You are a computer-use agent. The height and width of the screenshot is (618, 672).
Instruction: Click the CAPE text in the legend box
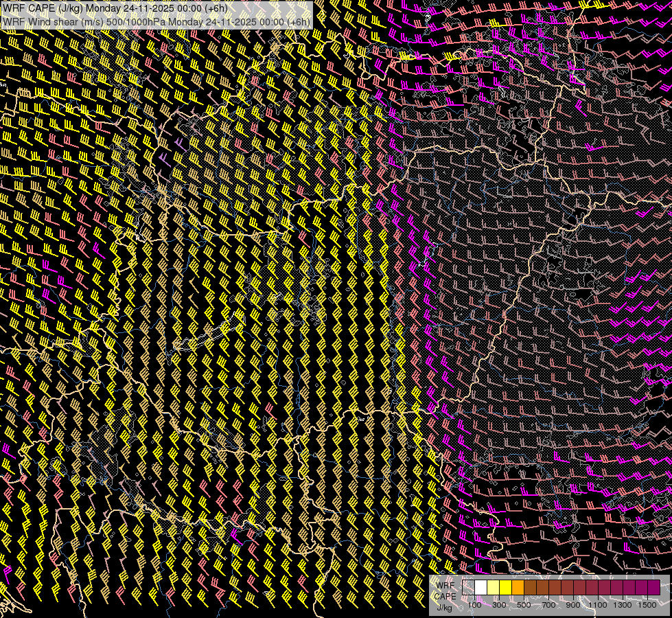click(x=445, y=596)
